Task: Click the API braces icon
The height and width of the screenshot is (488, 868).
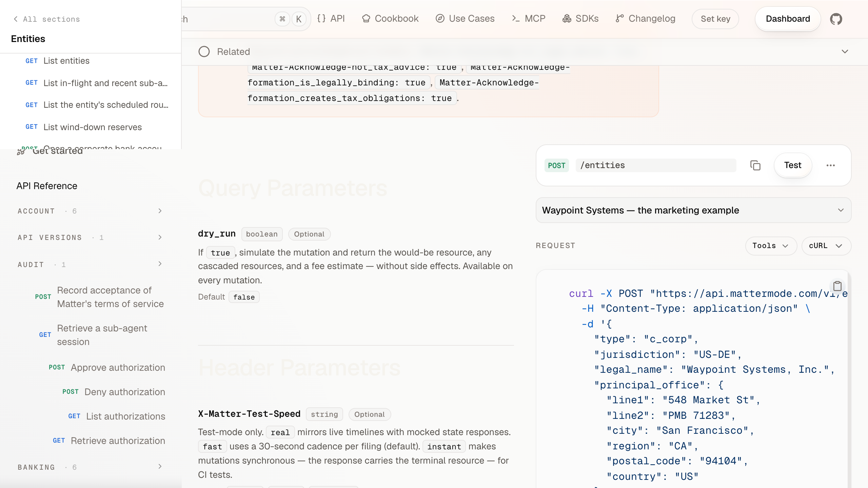Action: pos(321,18)
